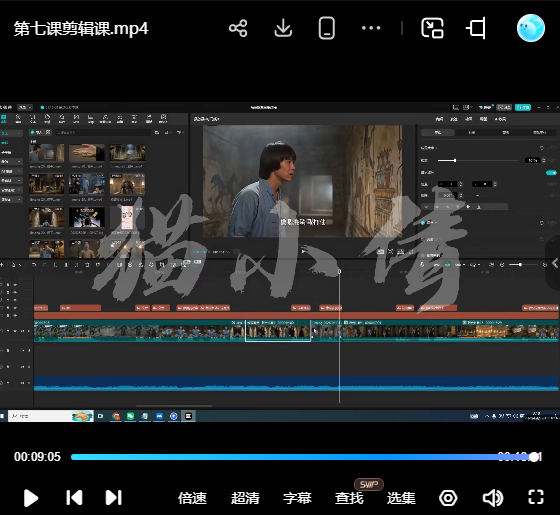Open the blue round user avatar
The image size is (560, 515).
530,28
